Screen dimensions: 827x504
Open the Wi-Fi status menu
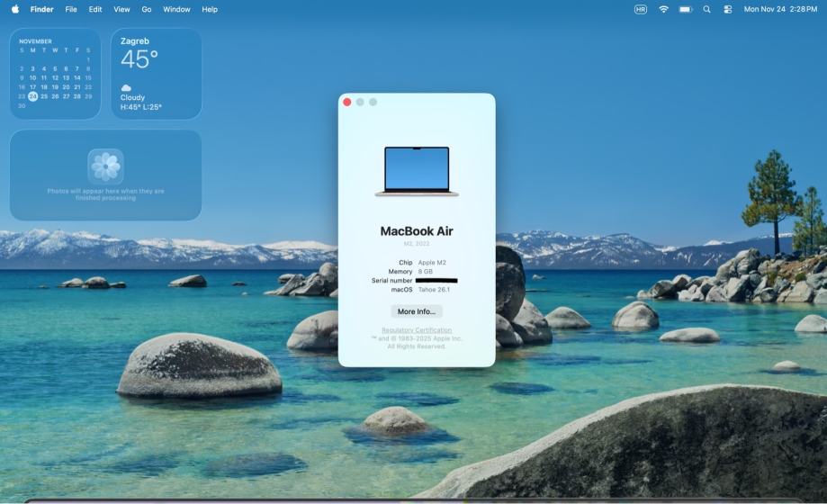(663, 9)
